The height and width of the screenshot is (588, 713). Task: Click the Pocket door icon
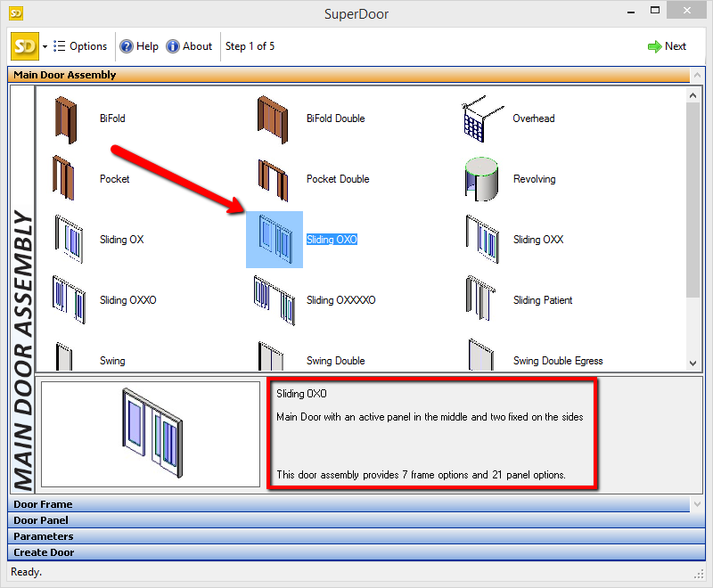[x=63, y=177]
